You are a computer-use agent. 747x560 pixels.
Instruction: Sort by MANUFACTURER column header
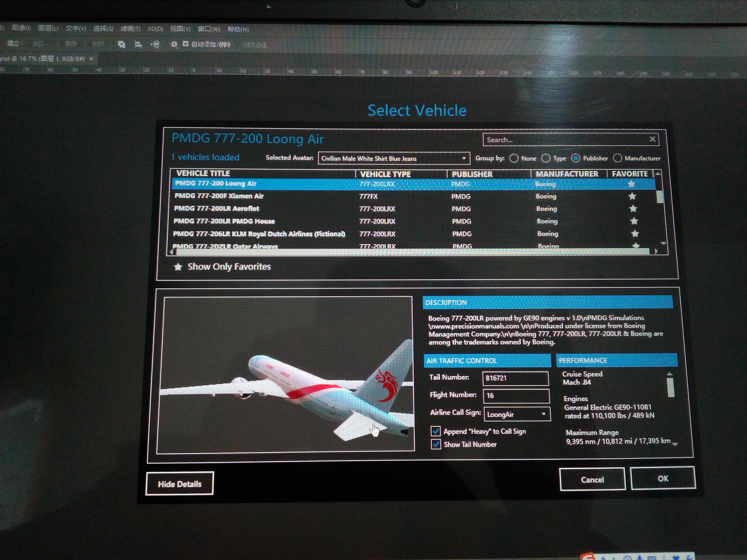tap(567, 174)
